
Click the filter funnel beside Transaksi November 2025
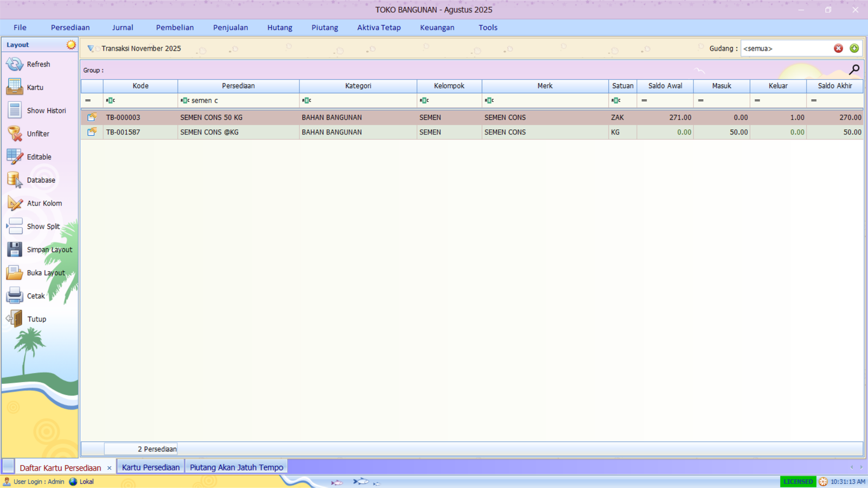[91, 48]
